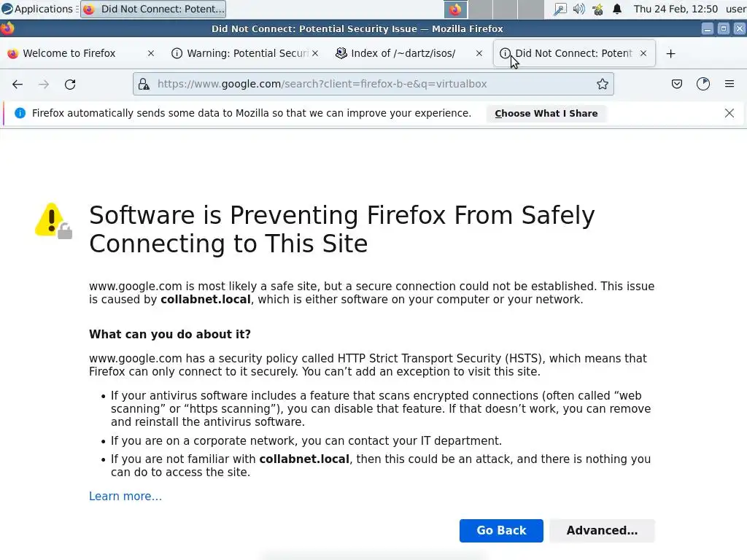Click the 'Go Back' button
747x560 pixels.
501,531
